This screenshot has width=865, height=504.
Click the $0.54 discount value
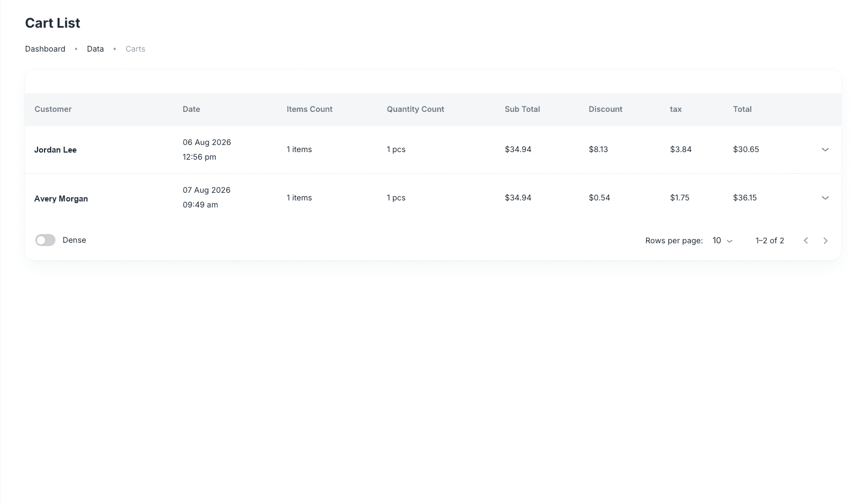click(x=599, y=198)
